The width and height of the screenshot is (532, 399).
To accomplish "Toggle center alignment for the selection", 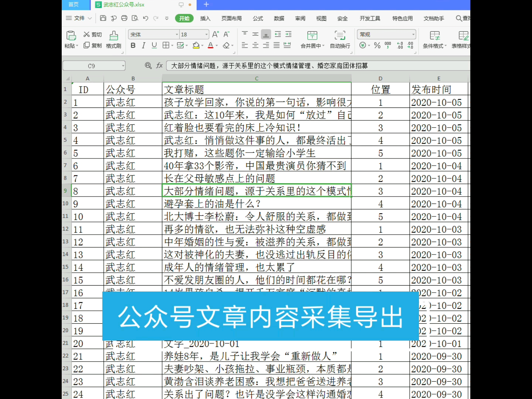I will pyautogui.click(x=255, y=45).
